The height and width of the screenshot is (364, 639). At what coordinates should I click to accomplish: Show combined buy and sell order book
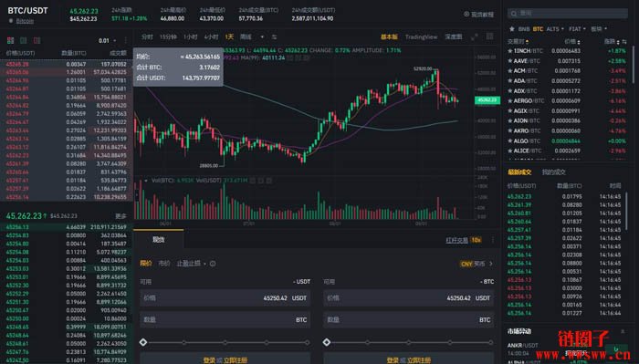pyautogui.click(x=11, y=40)
